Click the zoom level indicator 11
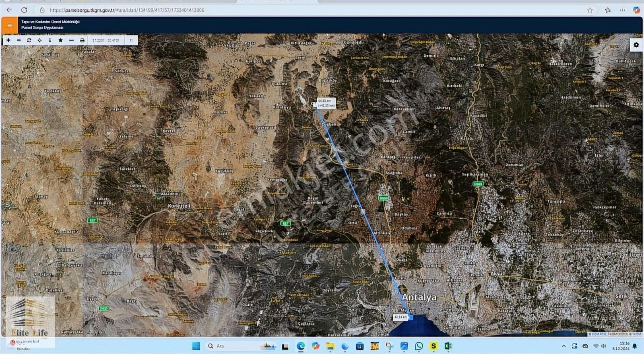 click(131, 40)
